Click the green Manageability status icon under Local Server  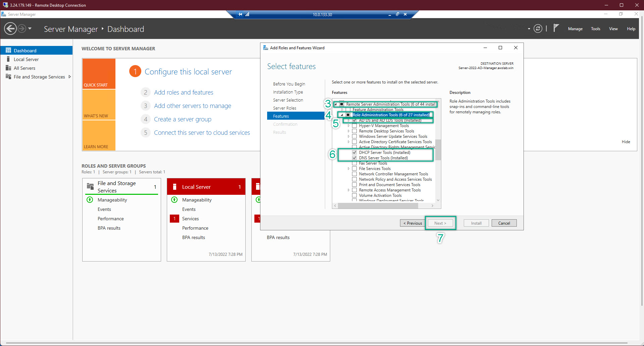(x=175, y=200)
